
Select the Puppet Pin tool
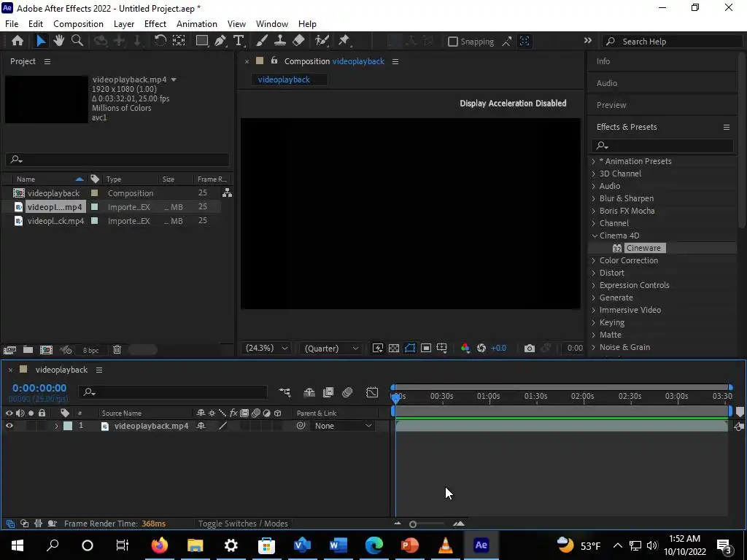344,41
